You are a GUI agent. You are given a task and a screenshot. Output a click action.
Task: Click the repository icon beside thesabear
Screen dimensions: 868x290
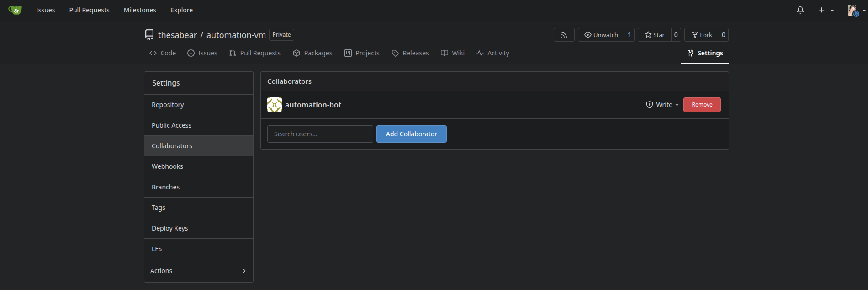tap(149, 35)
